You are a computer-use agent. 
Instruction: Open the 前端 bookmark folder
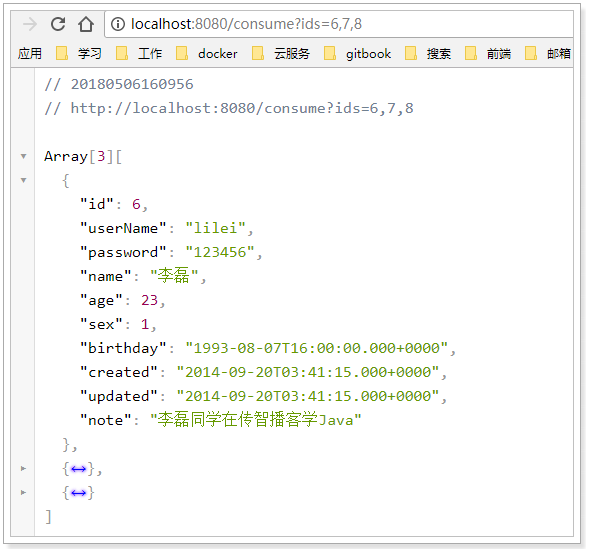pyautogui.click(x=488, y=53)
